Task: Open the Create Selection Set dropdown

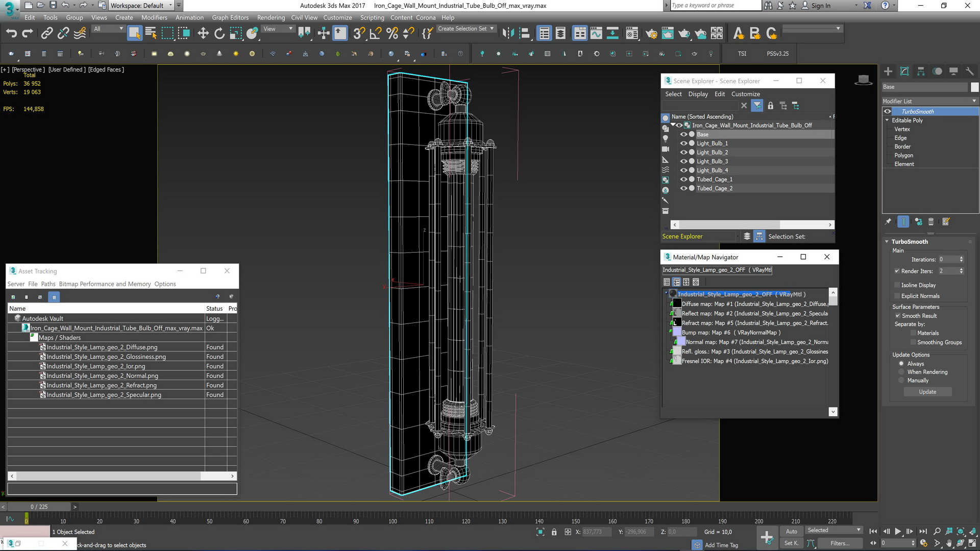Action: 466,29
